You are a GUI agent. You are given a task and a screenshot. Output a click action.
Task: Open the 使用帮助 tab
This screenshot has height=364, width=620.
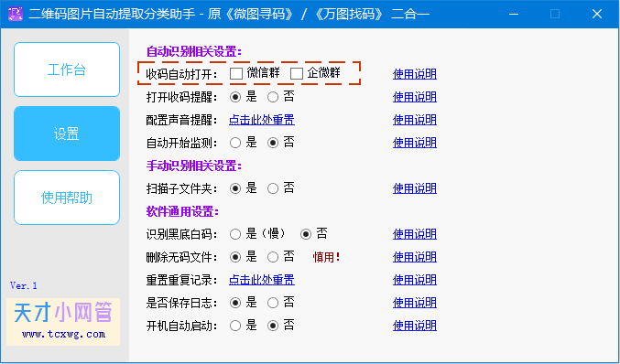coord(67,198)
